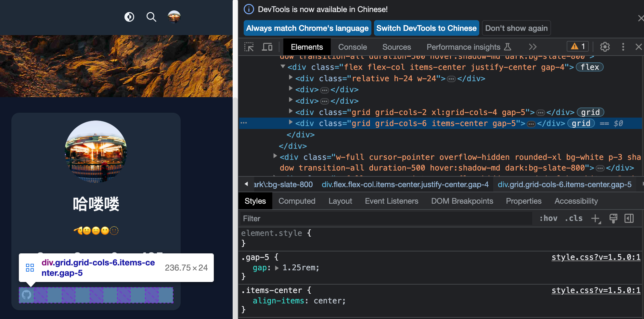Screen dimensions: 644x319
Task: Click the Filter styles input field
Action: (x=357, y=218)
